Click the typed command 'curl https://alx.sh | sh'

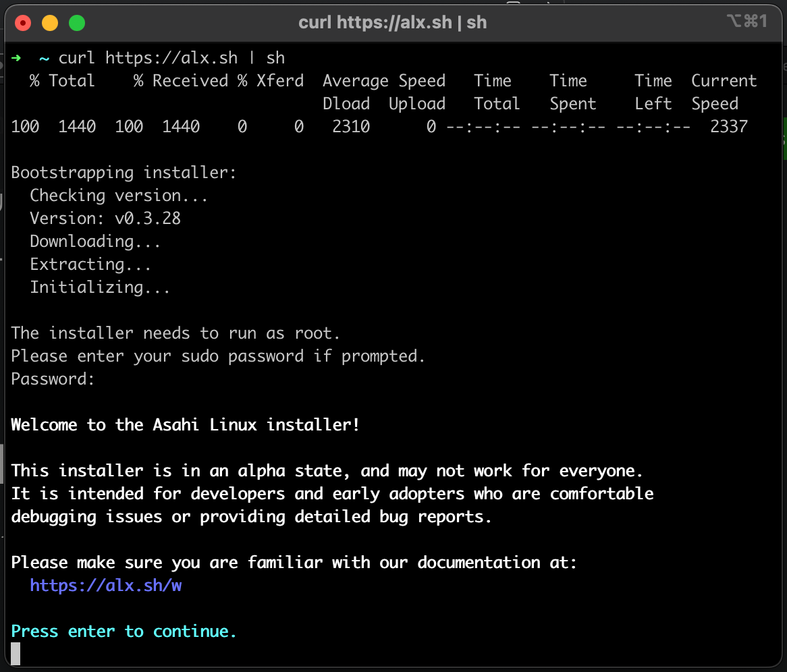[171, 58]
